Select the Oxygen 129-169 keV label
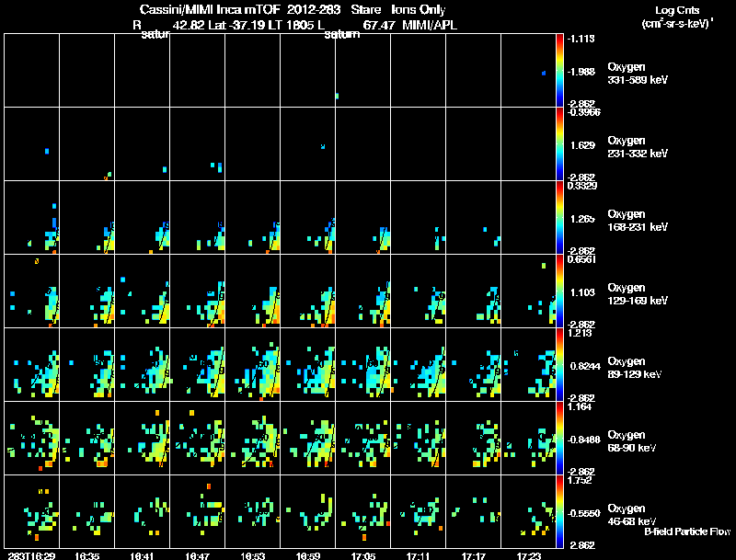Viewport: 736px width, 560px height. click(638, 294)
